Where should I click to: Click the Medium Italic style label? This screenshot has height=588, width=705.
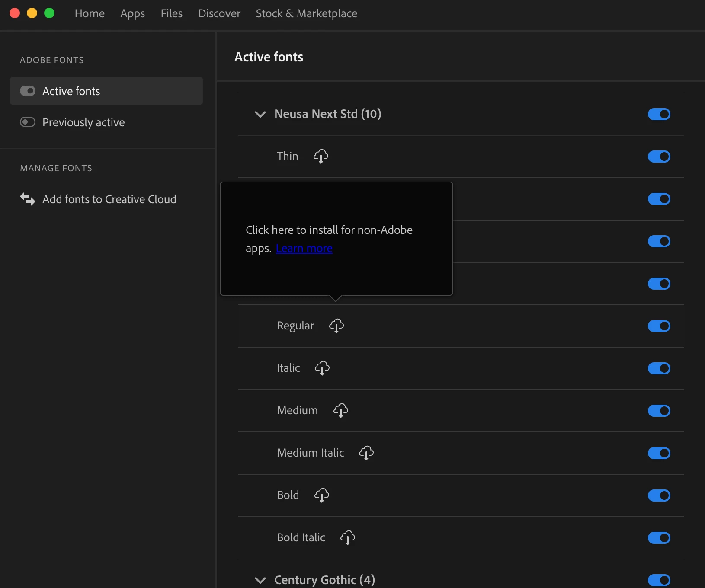coord(311,453)
